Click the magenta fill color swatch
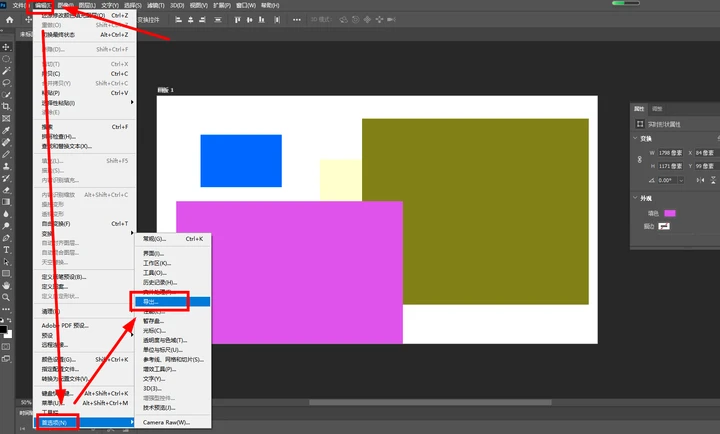720x434 pixels. pos(670,213)
